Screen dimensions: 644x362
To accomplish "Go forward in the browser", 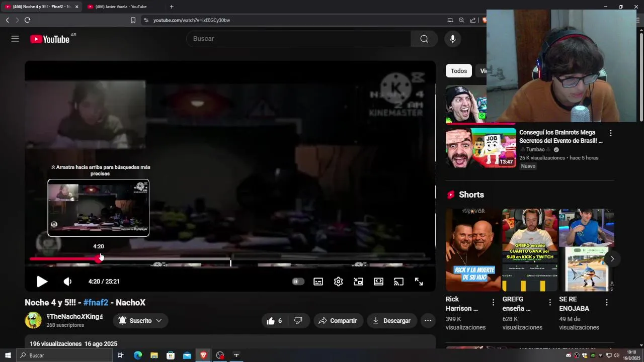I will [x=17, y=20].
